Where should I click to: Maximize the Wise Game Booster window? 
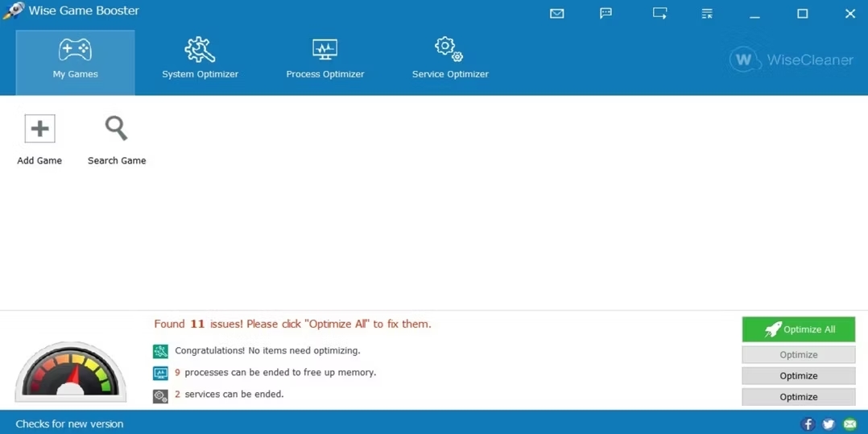click(802, 14)
